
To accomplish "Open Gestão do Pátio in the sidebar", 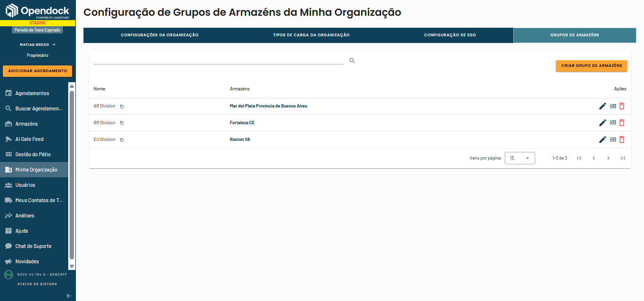I will 34,154.
